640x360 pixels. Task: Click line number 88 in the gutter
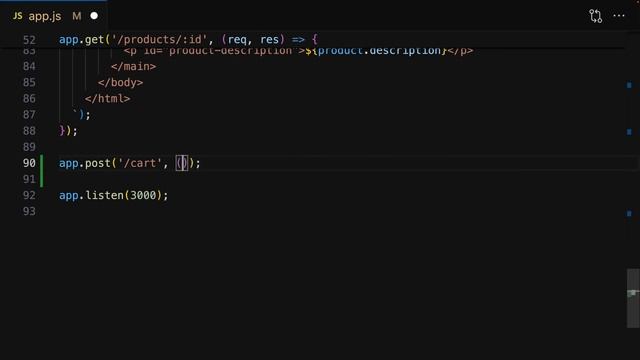pyautogui.click(x=29, y=131)
